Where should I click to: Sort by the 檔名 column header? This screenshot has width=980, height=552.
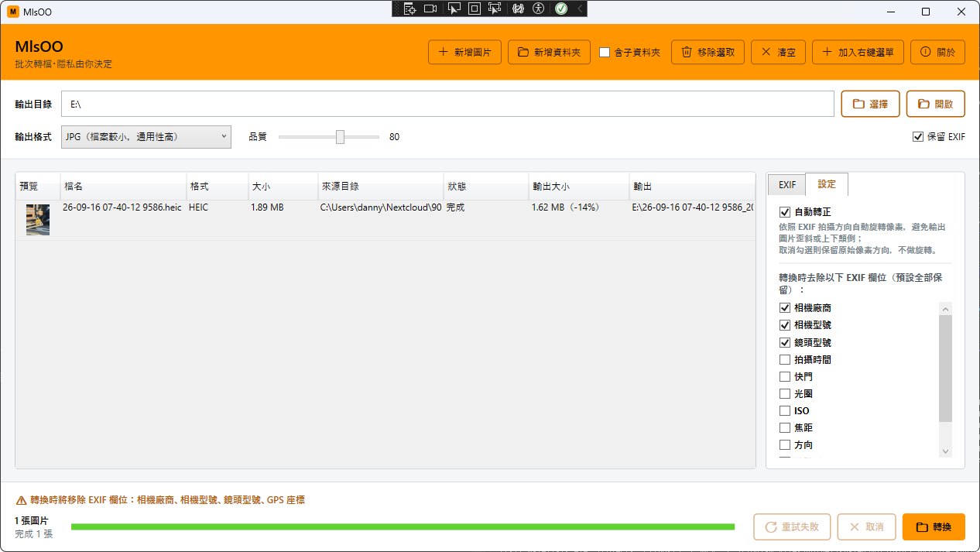pyautogui.click(x=123, y=187)
